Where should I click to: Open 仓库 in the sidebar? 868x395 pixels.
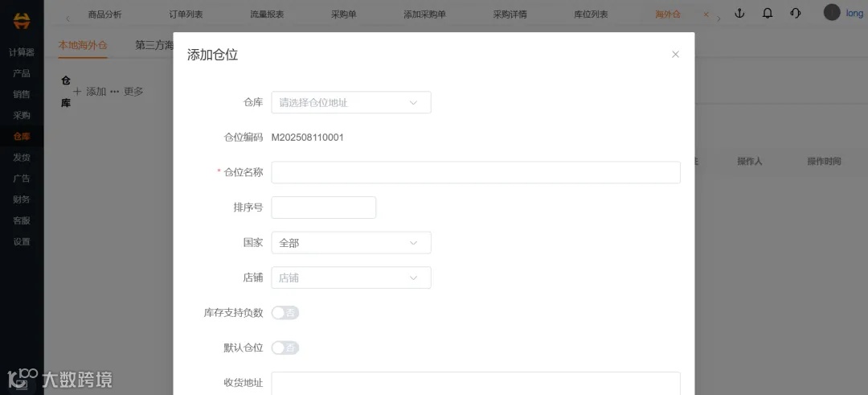pyautogui.click(x=22, y=136)
